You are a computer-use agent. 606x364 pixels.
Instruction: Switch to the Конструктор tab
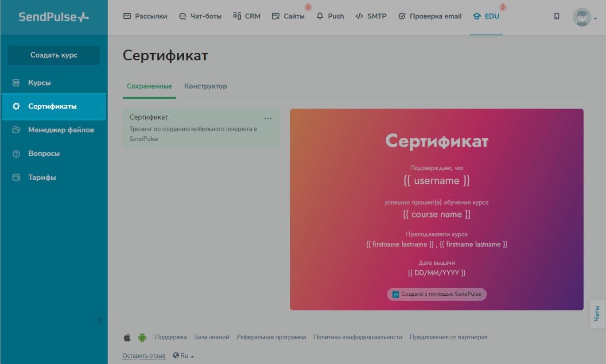(x=206, y=86)
